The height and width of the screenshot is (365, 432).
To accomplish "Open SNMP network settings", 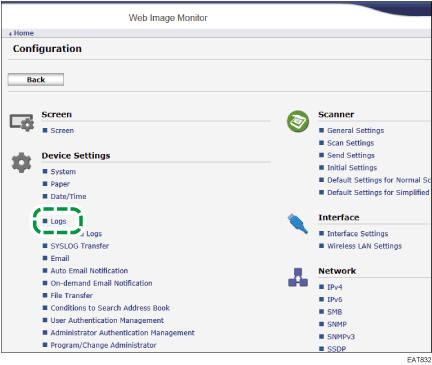I will (337, 324).
